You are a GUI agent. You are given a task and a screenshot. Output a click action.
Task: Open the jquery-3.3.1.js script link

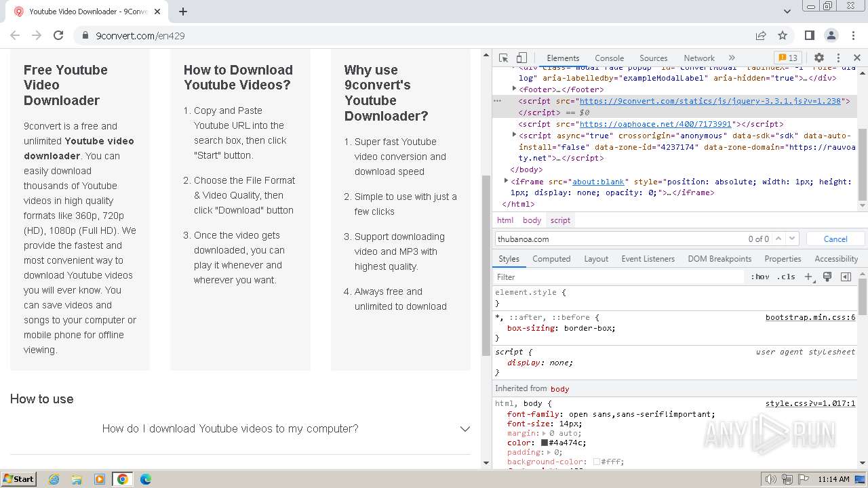tap(710, 101)
